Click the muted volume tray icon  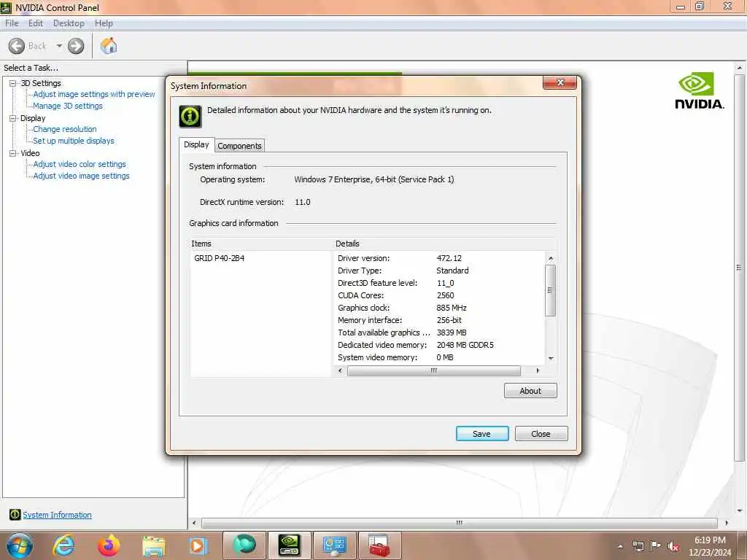(x=673, y=547)
